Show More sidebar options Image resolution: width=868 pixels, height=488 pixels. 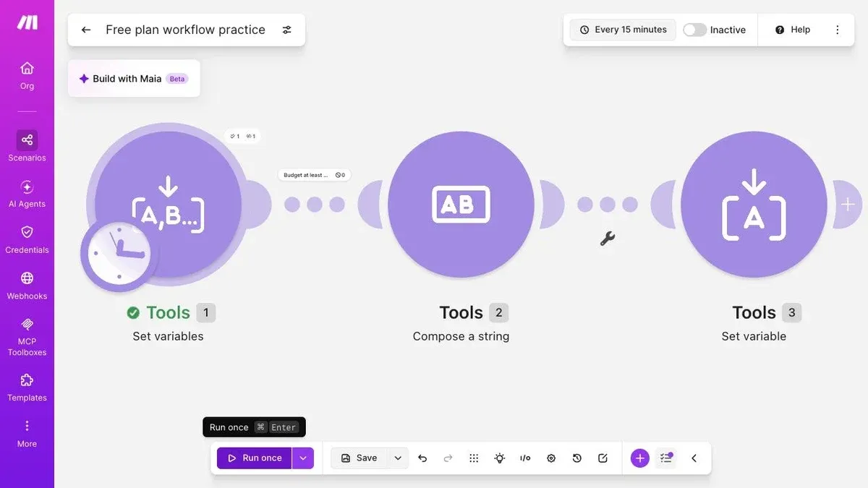coord(27,434)
